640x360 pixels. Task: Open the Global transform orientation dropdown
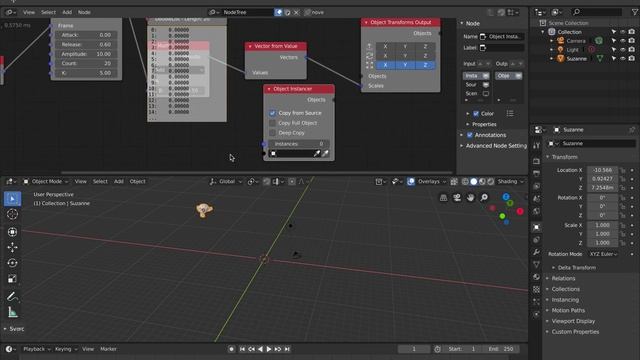click(x=226, y=181)
